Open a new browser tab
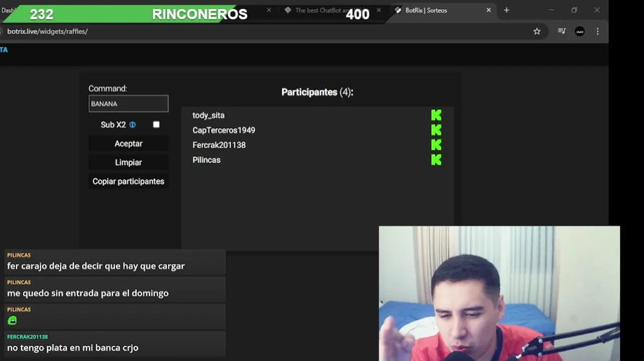Screen dimensions: 644x361 point(507,10)
